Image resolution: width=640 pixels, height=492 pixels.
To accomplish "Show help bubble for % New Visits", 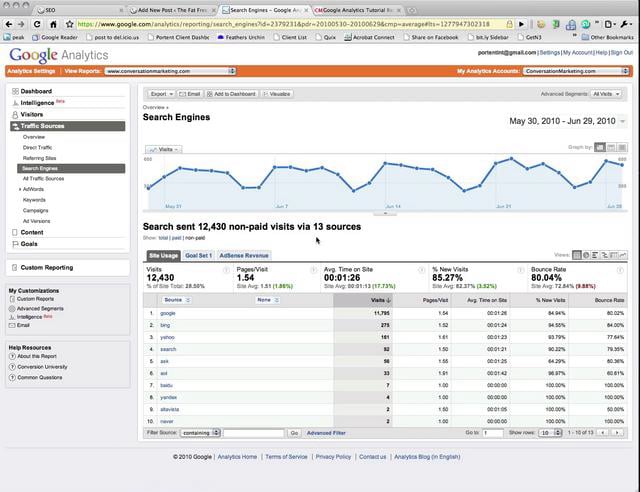I will 520,270.
